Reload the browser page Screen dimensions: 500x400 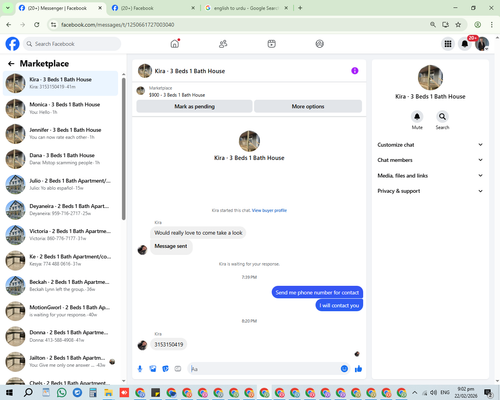click(37, 25)
